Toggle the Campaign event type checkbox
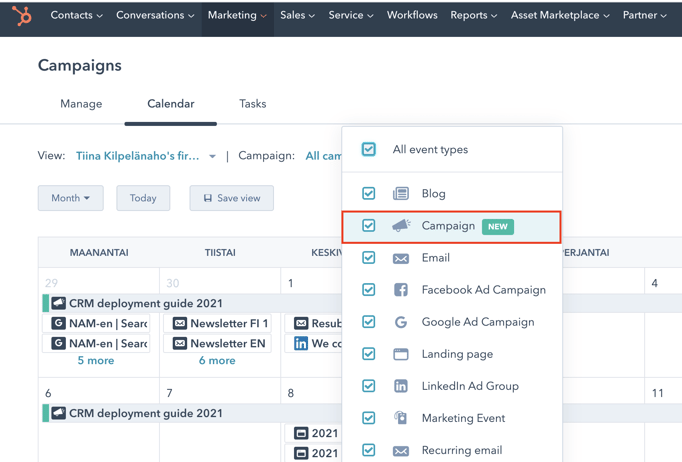This screenshot has height=462, width=682. click(368, 225)
